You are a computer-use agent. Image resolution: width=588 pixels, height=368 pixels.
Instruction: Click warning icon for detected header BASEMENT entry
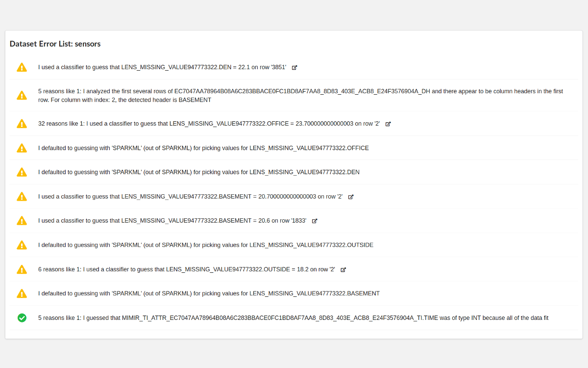(x=22, y=95)
